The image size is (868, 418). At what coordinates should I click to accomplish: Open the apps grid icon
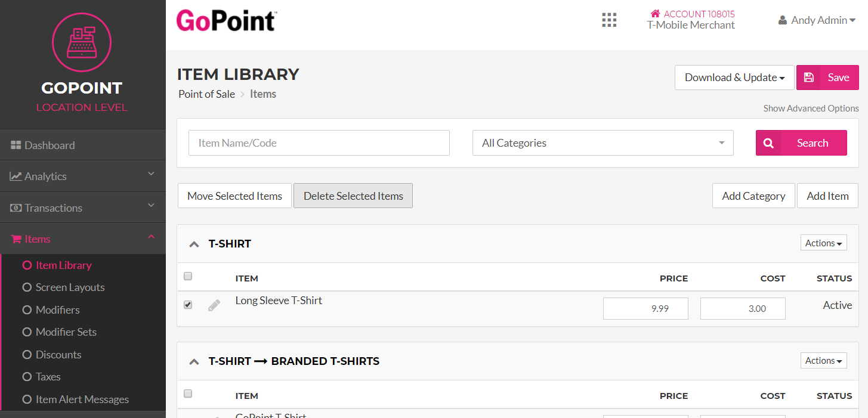click(x=609, y=20)
